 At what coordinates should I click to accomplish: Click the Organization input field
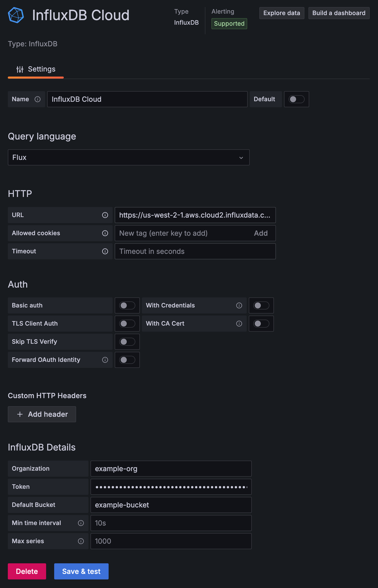coord(171,469)
